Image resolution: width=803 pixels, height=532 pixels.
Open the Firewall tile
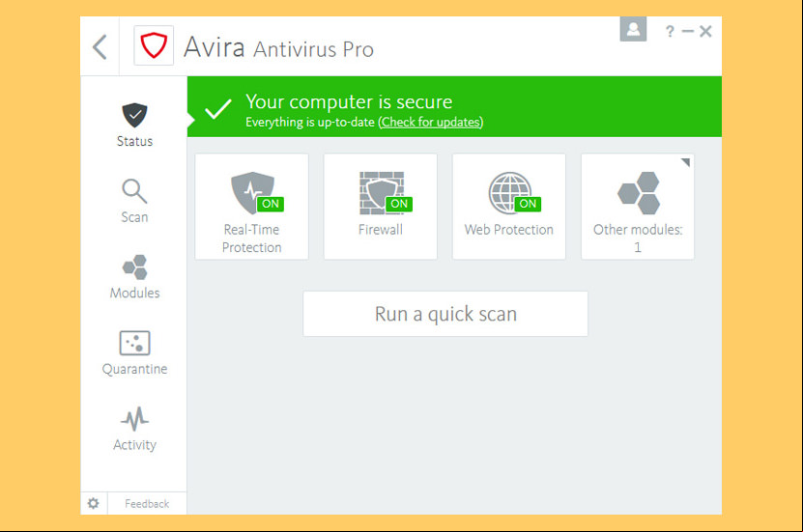[x=381, y=207]
